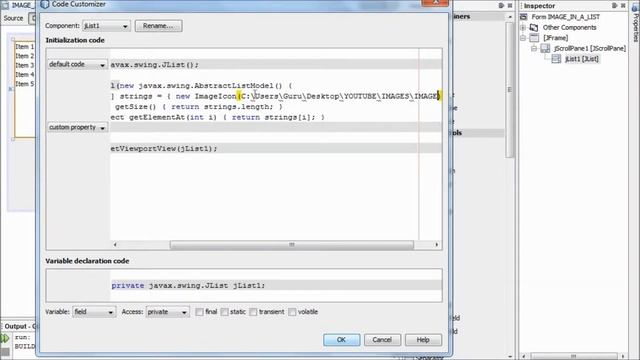Screen dimensions: 640x360
Task: Enable the final checkbox
Action: tap(199, 312)
